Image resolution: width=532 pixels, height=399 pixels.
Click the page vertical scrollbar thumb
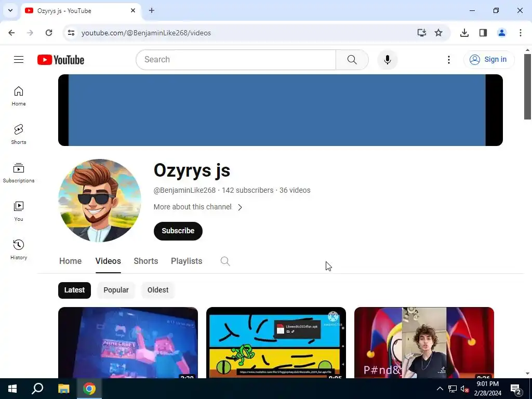pyautogui.click(x=527, y=87)
